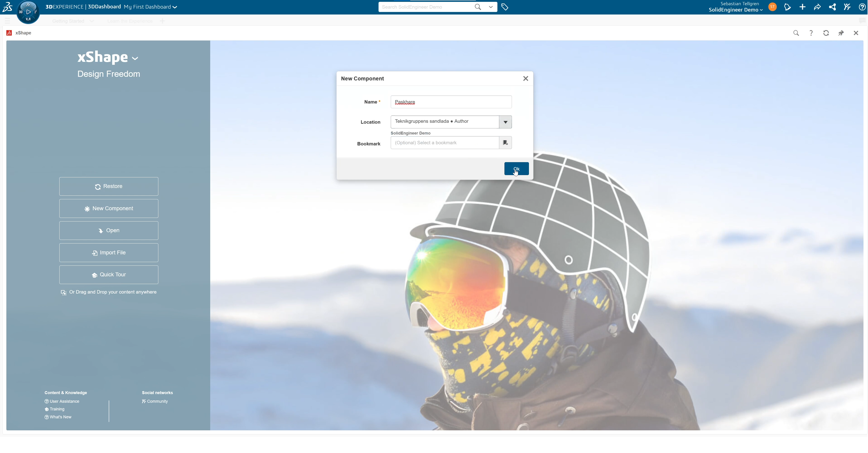Image resolution: width=868 pixels, height=453 pixels.
Task: Click widget help question mark icon
Action: click(x=811, y=33)
